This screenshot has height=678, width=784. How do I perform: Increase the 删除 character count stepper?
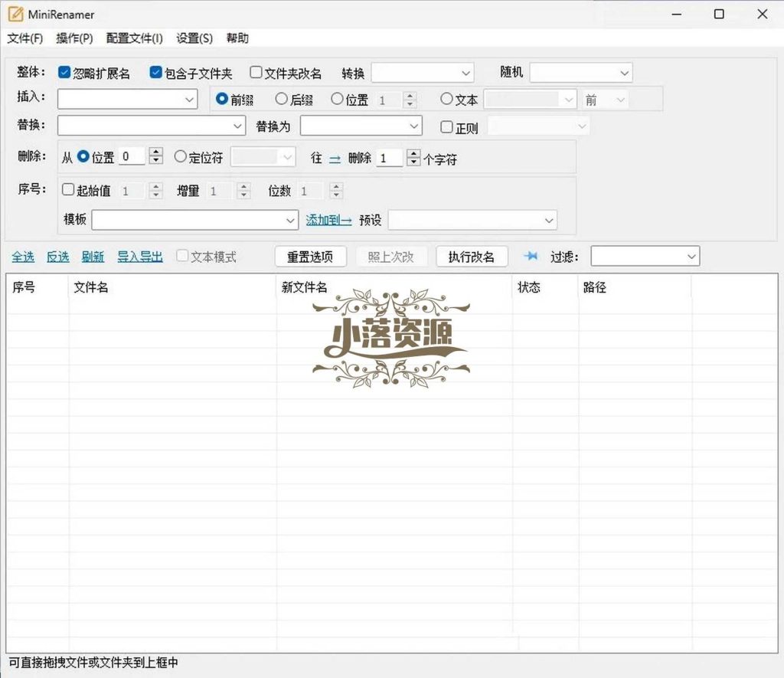point(413,153)
